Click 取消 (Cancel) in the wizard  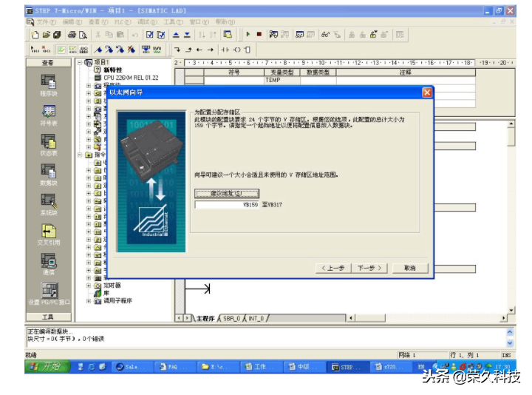(x=409, y=268)
